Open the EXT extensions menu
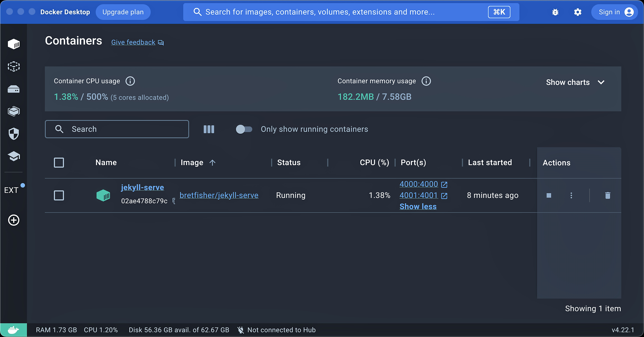Viewport: 644px width, 337px height. tap(11, 190)
